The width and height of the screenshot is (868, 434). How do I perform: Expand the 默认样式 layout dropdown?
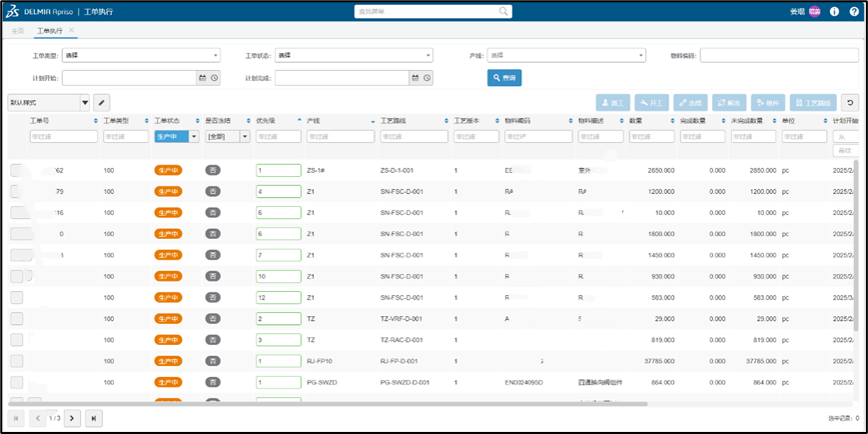(x=85, y=103)
